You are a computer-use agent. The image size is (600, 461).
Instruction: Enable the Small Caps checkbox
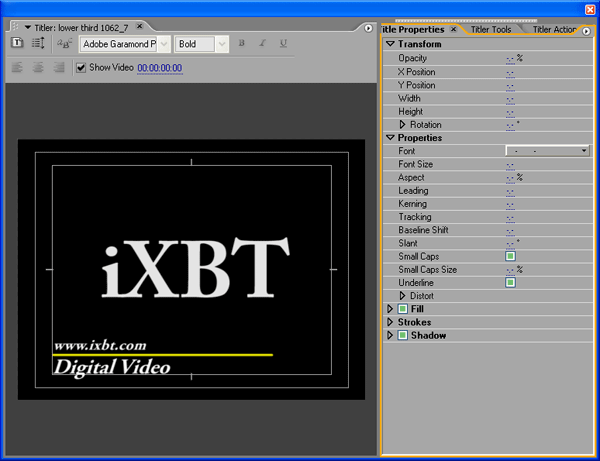tap(510, 256)
